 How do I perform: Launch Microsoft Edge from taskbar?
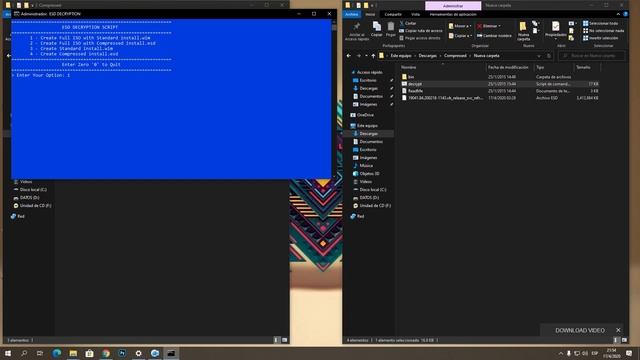[x=57, y=353]
